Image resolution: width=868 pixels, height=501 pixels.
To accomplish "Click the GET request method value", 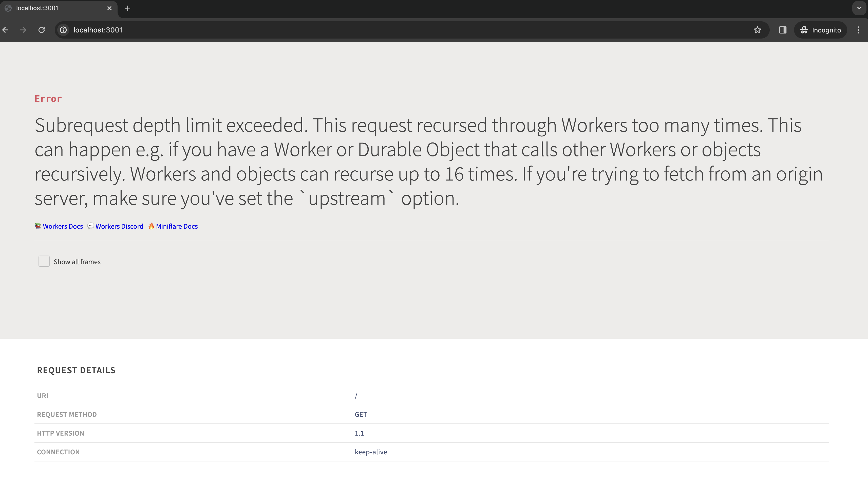I will pos(361,414).
